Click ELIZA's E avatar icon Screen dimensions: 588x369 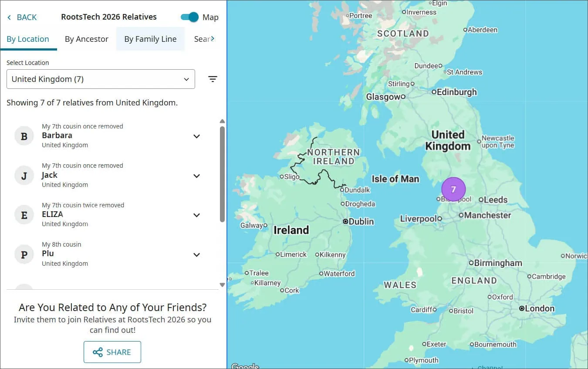(24, 215)
